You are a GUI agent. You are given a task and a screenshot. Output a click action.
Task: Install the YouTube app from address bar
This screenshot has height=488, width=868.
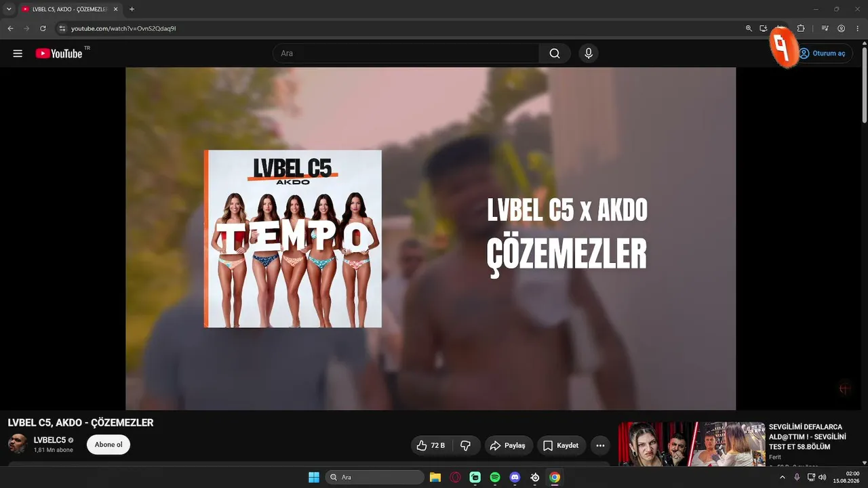pyautogui.click(x=764, y=28)
